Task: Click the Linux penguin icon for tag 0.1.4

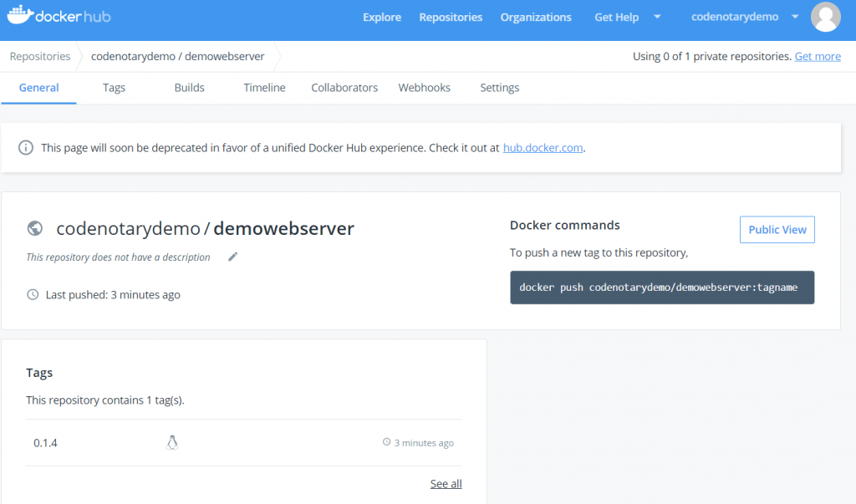Action: (172, 442)
